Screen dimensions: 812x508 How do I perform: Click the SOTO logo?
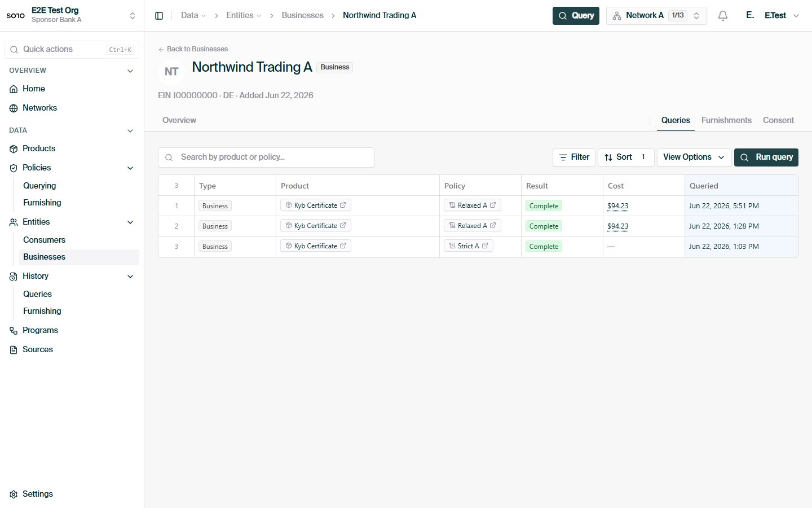pos(16,15)
